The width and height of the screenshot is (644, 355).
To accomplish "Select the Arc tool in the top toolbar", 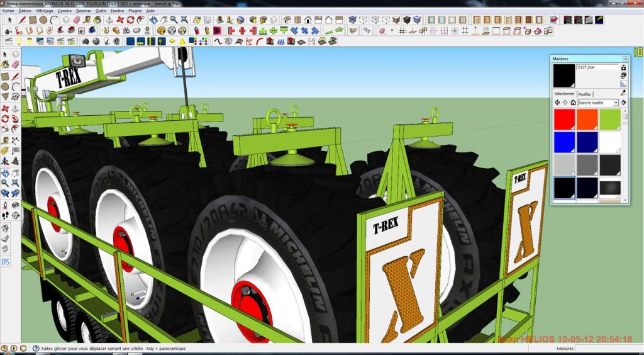I will [54, 20].
